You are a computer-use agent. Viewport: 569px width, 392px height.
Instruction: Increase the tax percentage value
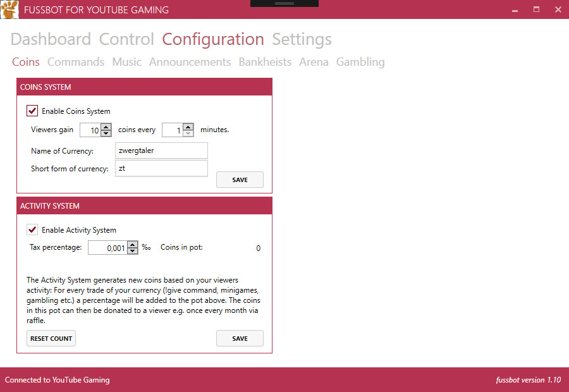[133, 244]
